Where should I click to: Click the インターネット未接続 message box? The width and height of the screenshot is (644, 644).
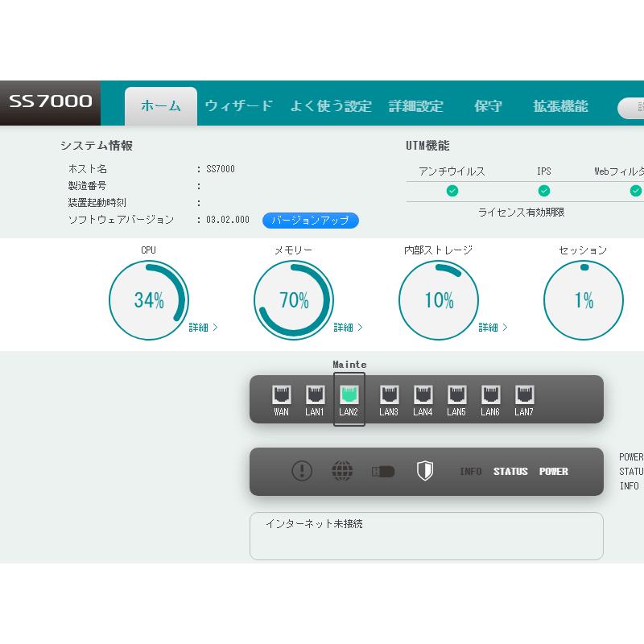427,536
